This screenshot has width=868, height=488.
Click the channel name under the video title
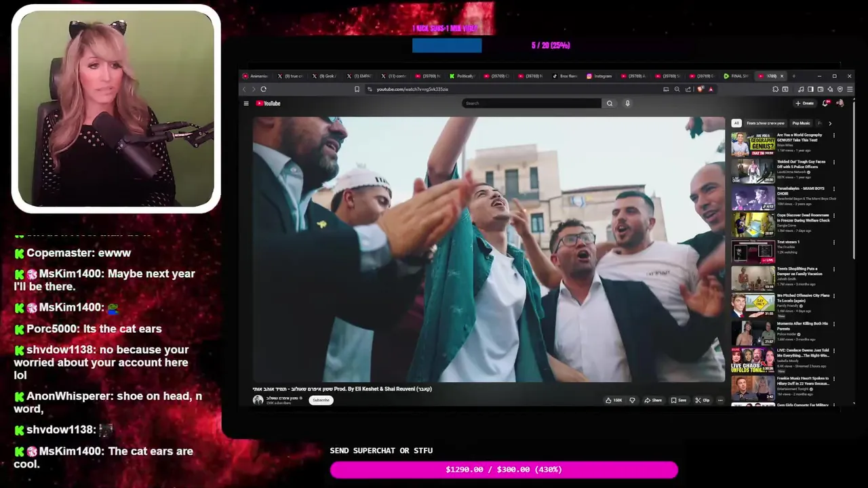coord(281,398)
